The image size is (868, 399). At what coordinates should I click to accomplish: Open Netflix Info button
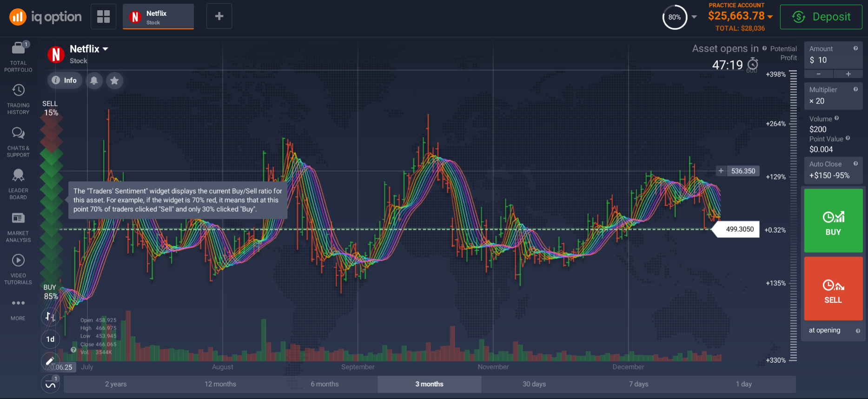click(65, 80)
